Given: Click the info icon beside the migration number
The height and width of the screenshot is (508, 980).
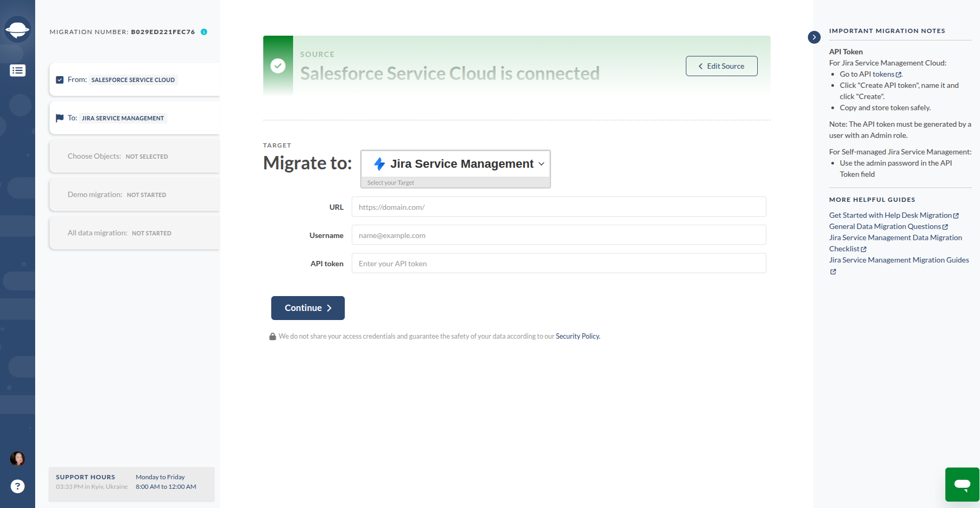Looking at the screenshot, I should (203, 32).
